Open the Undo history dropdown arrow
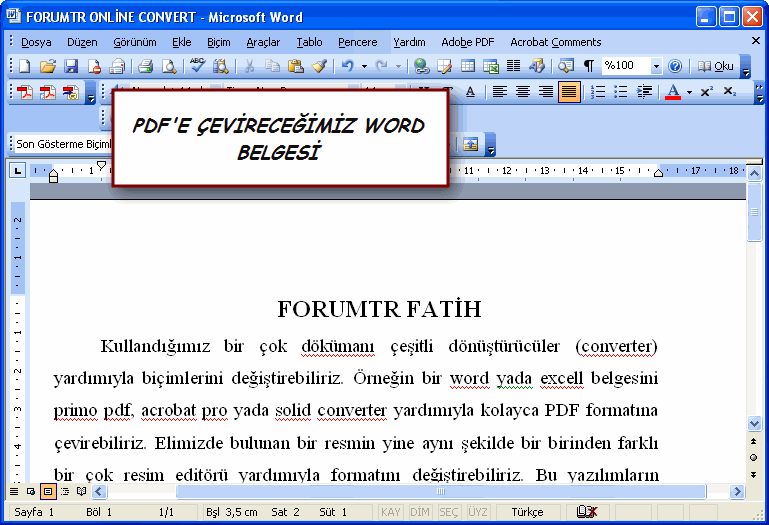 click(x=364, y=66)
